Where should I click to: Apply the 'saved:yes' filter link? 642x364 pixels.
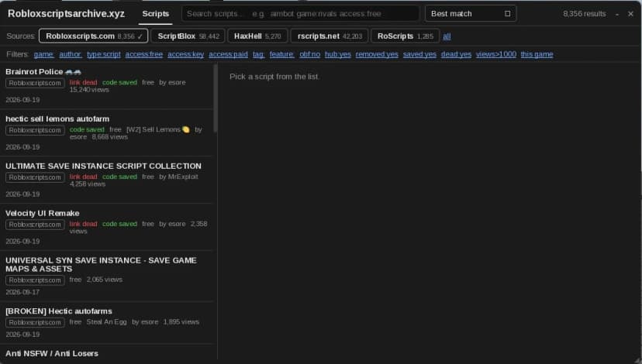pos(419,54)
